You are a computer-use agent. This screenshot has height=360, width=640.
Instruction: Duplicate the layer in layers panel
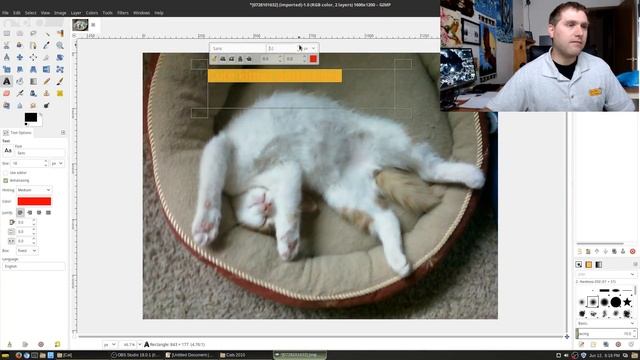pyautogui.click(x=614, y=251)
